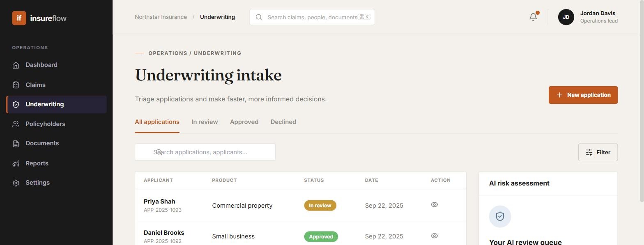
Task: Click the AI risk assessment panel title
Action: coord(519,183)
